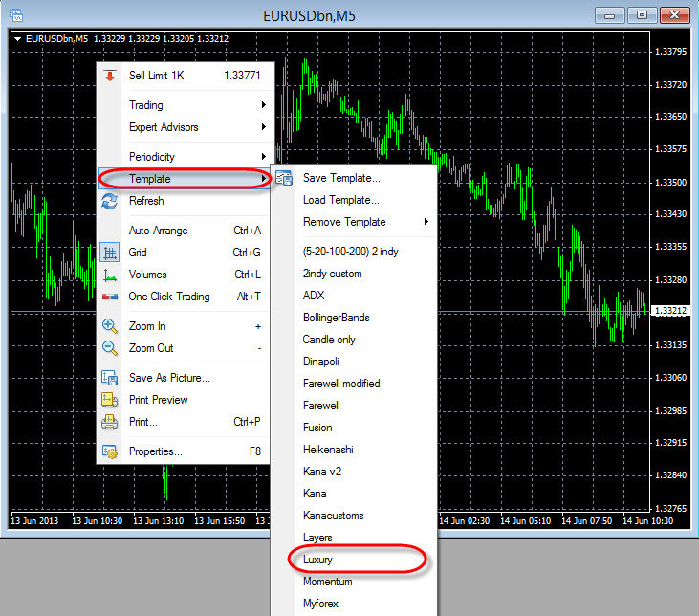
Task: Choose Refresh from context menu
Action: click(184, 201)
